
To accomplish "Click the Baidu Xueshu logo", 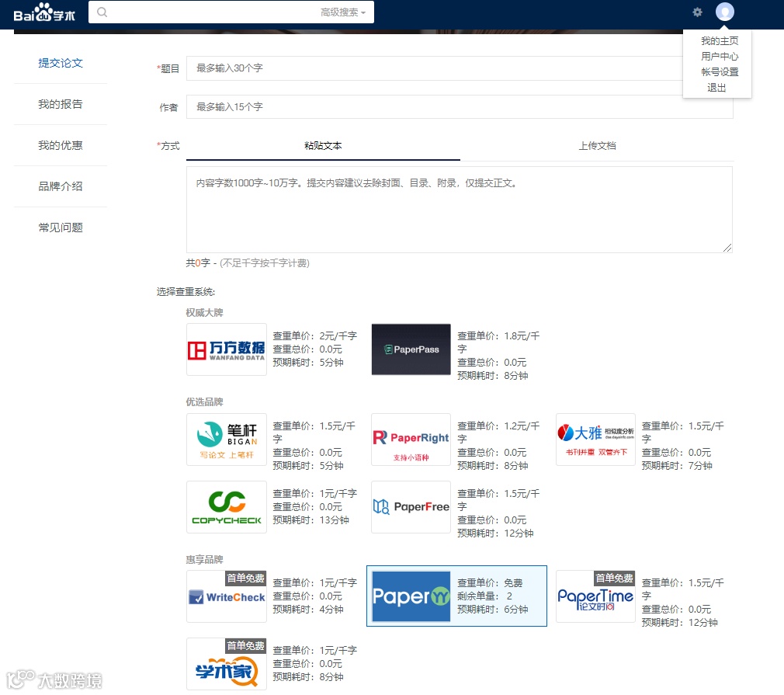I will pyautogui.click(x=44, y=12).
